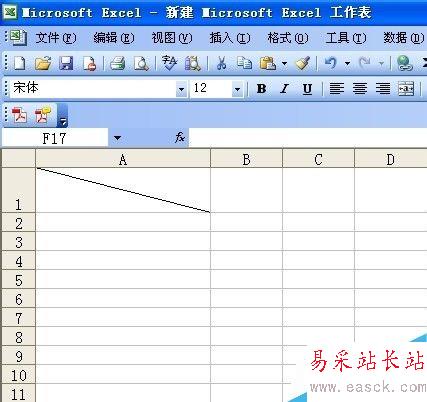Select column C header
427x402 pixels.
(x=318, y=158)
